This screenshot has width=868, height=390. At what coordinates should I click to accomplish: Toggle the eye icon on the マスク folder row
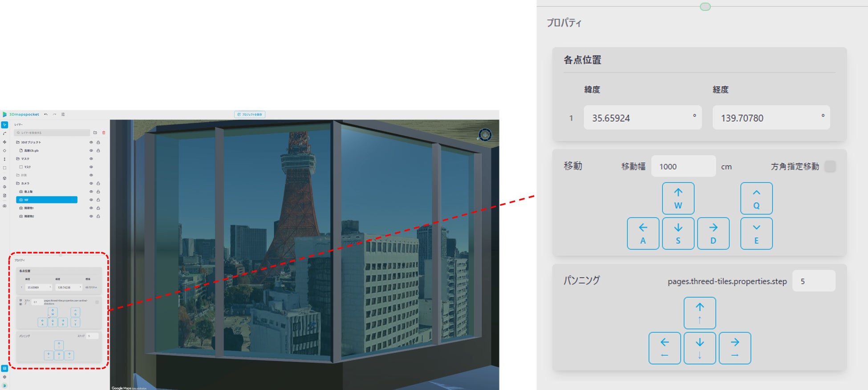point(91,159)
